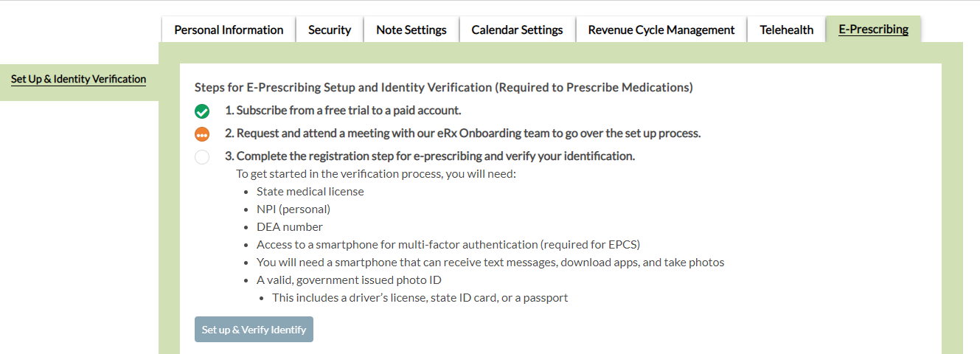
Task: Click the step 2 eRx Onboarding meeting text
Action: (x=462, y=133)
